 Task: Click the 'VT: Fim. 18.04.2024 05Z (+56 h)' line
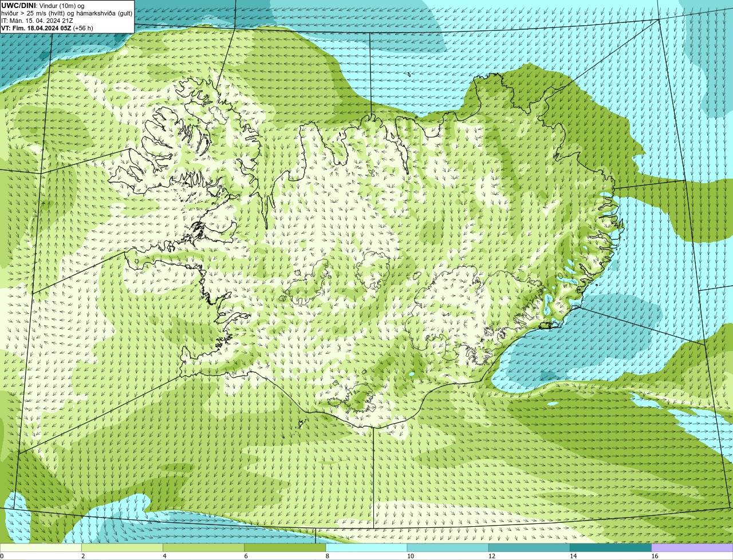47,28
